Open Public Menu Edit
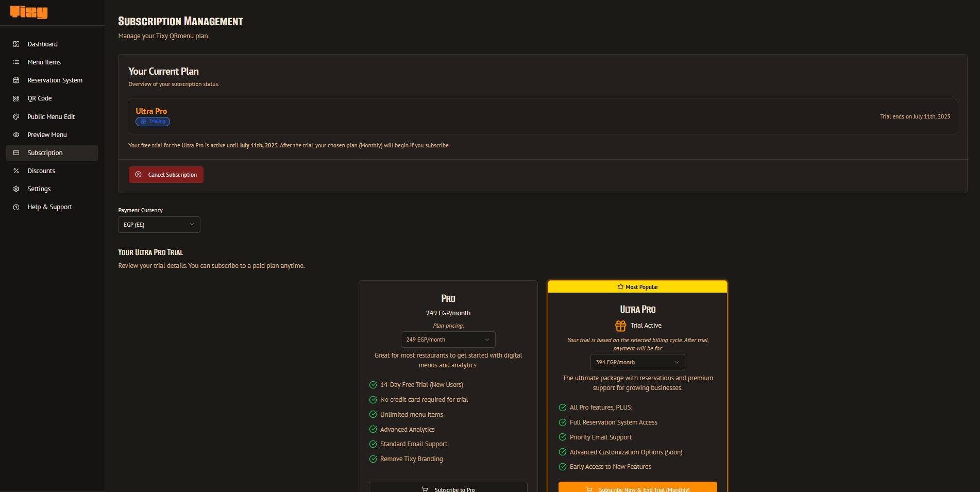The image size is (980, 492). (52, 117)
